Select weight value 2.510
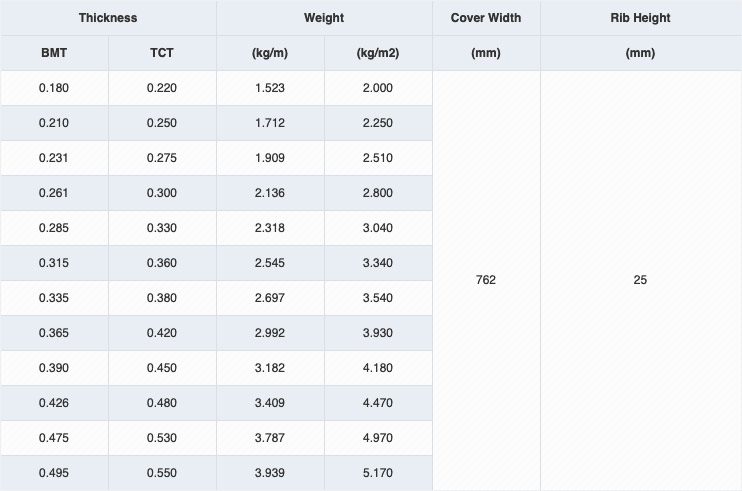The height and width of the screenshot is (491, 742). click(378, 158)
